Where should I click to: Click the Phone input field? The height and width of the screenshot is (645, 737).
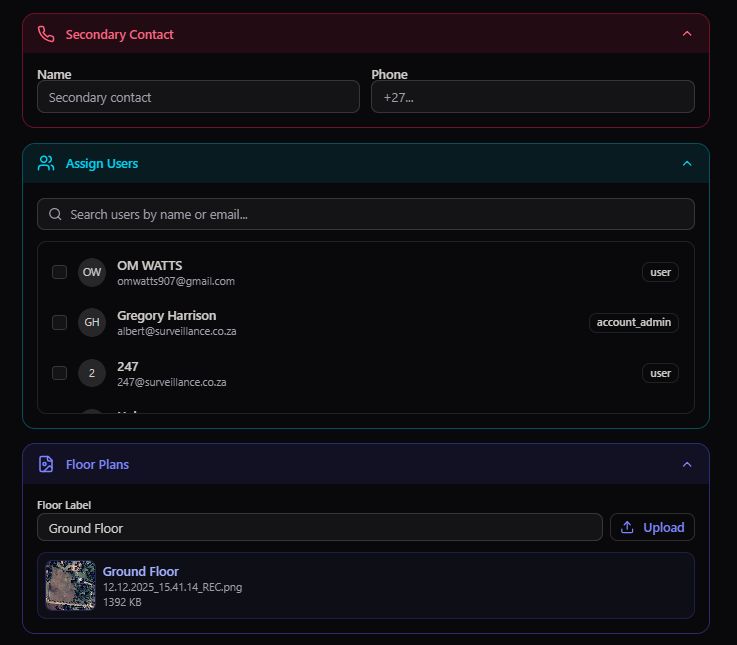(533, 97)
